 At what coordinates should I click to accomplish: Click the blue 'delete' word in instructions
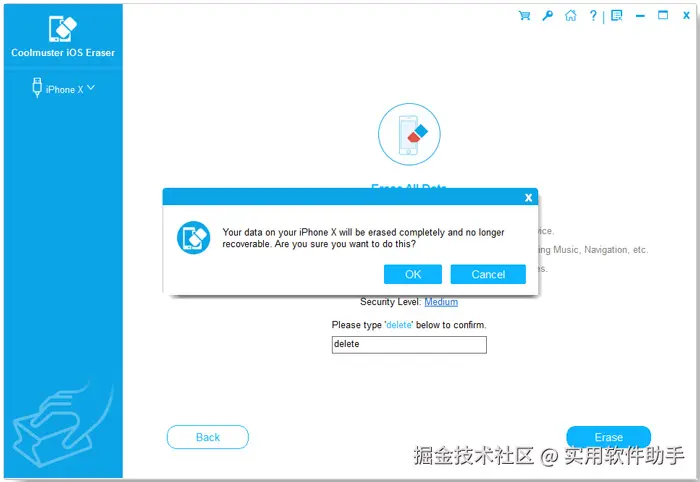pos(399,325)
